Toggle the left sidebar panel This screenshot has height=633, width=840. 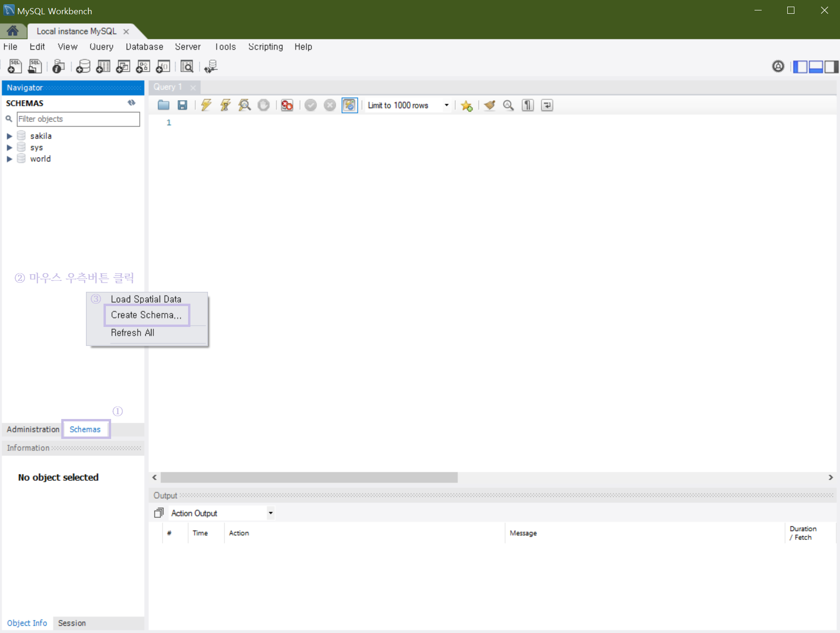tap(800, 67)
